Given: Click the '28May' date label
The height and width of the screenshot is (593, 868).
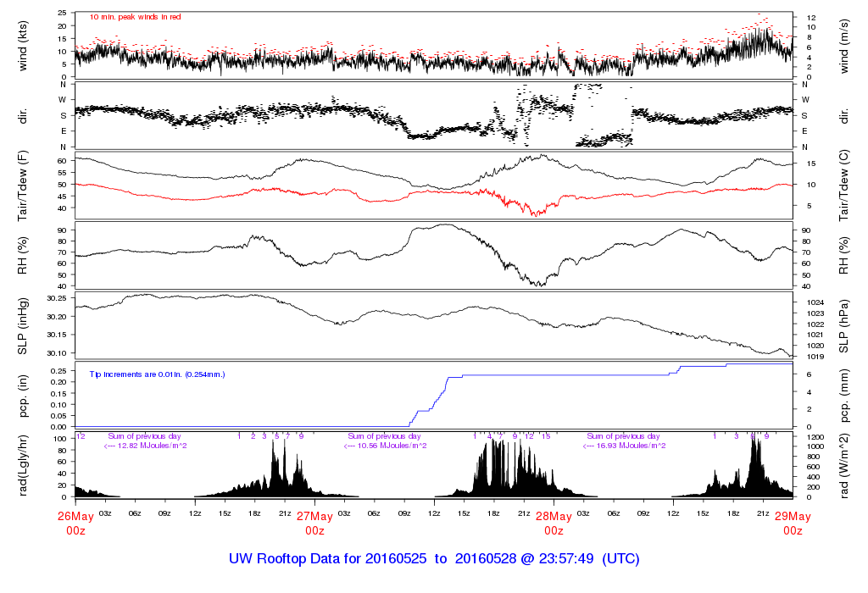Looking at the screenshot, I should point(554,517).
